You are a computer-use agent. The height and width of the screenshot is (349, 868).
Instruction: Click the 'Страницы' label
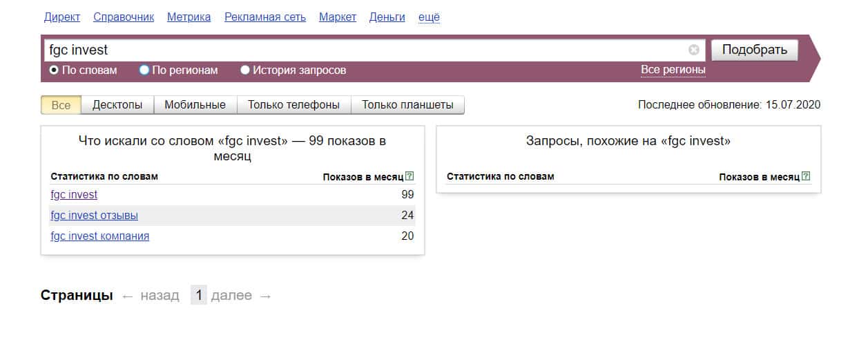pos(77,296)
